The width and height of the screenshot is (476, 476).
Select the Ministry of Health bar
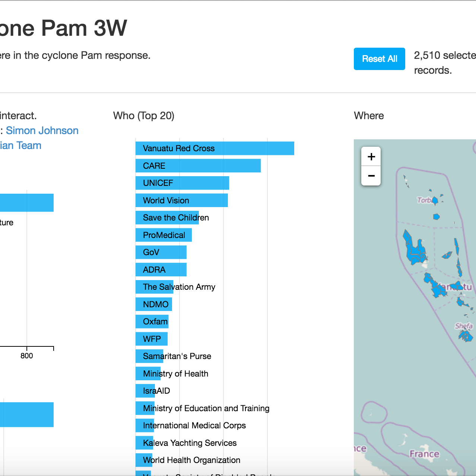click(x=148, y=374)
